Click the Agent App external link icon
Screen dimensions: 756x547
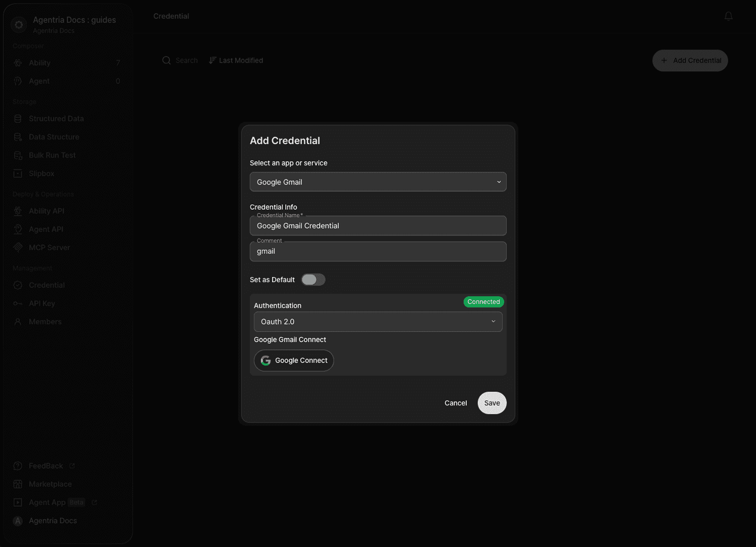pyautogui.click(x=94, y=502)
